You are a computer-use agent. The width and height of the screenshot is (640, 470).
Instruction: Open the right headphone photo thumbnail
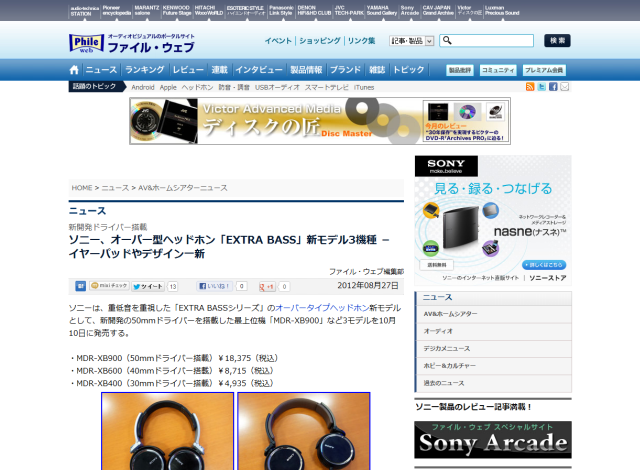click(304, 431)
